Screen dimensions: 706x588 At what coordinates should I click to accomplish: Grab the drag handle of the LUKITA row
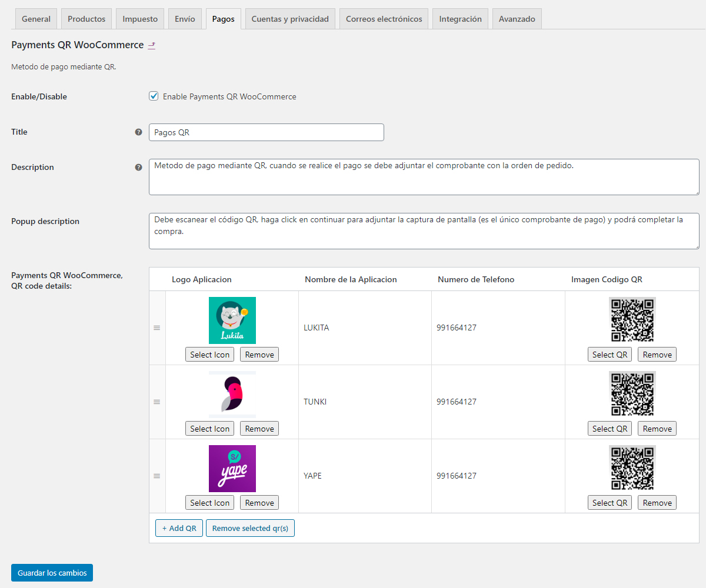(157, 328)
